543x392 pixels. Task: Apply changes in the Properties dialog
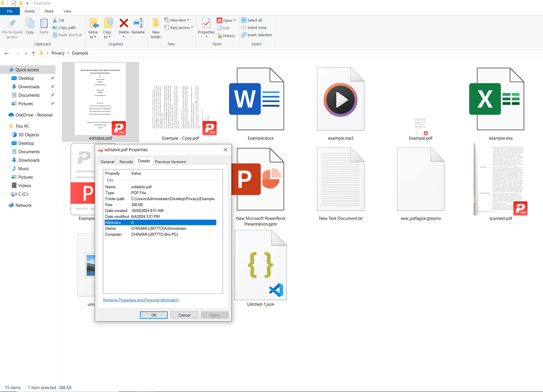pos(215,315)
